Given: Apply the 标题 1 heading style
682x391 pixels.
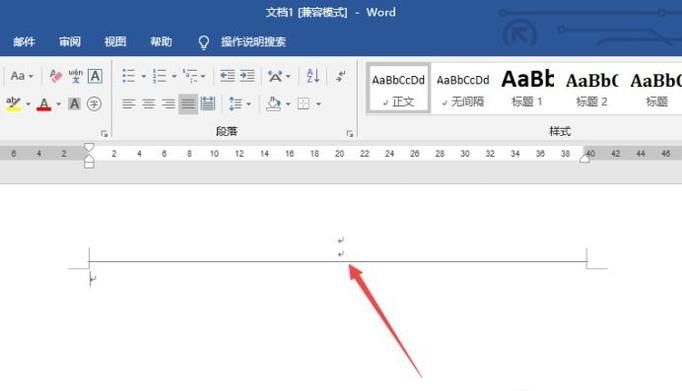Looking at the screenshot, I should coord(527,89).
